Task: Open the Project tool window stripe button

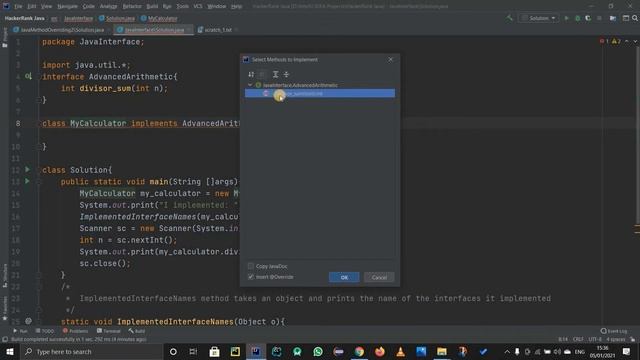Action: (4, 38)
